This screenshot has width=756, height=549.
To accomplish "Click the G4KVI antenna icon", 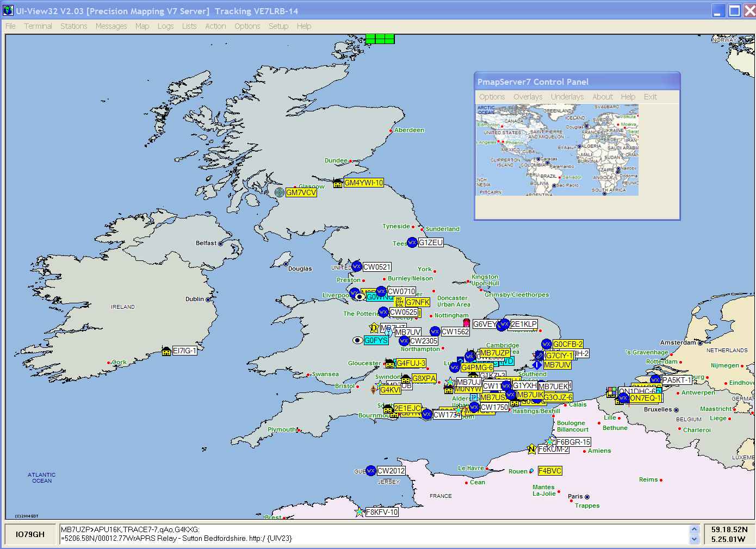I will coord(373,389).
